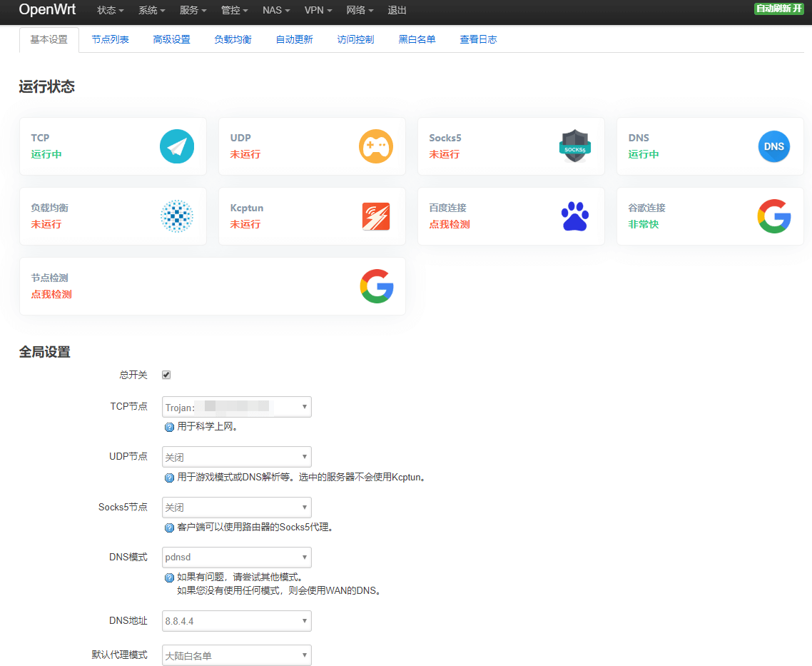This screenshot has width=812, height=666.
Task: Expand the 服务 menu
Action: tap(193, 11)
